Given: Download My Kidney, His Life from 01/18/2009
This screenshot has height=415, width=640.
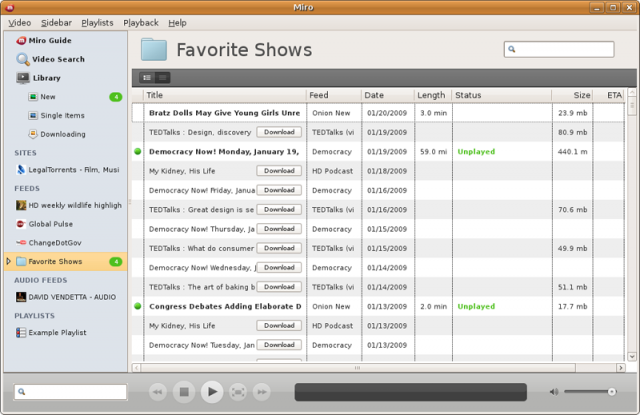Looking at the screenshot, I should tap(279, 171).
